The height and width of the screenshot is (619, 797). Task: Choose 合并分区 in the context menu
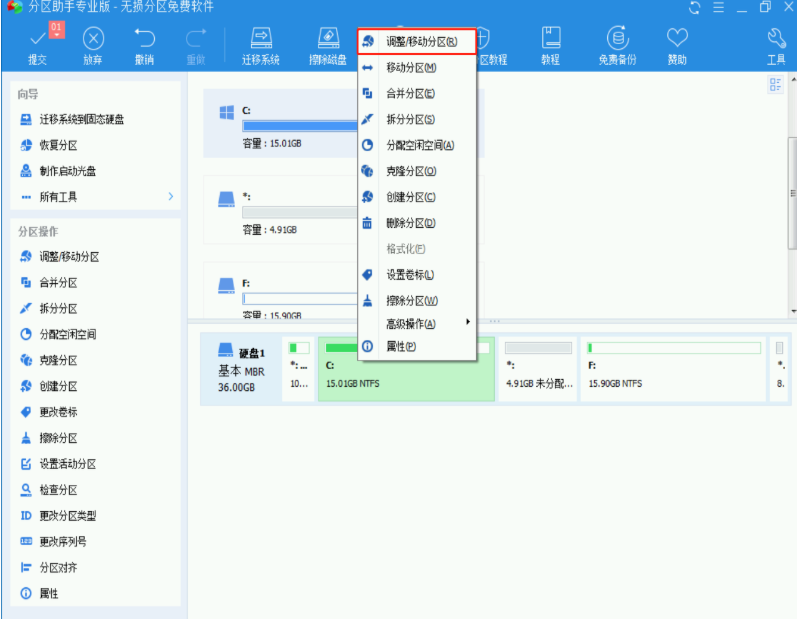click(410, 94)
